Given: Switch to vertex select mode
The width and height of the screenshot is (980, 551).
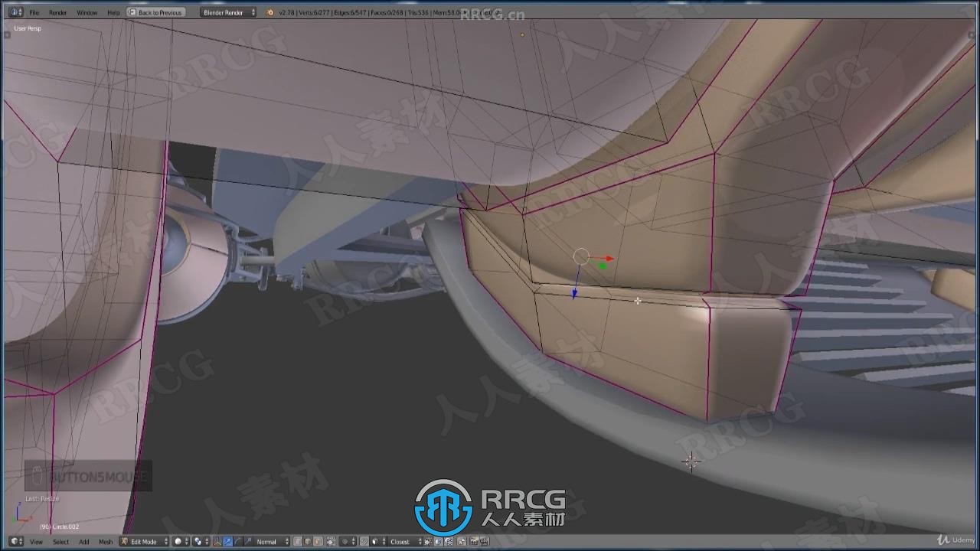Looking at the screenshot, I should (x=298, y=541).
